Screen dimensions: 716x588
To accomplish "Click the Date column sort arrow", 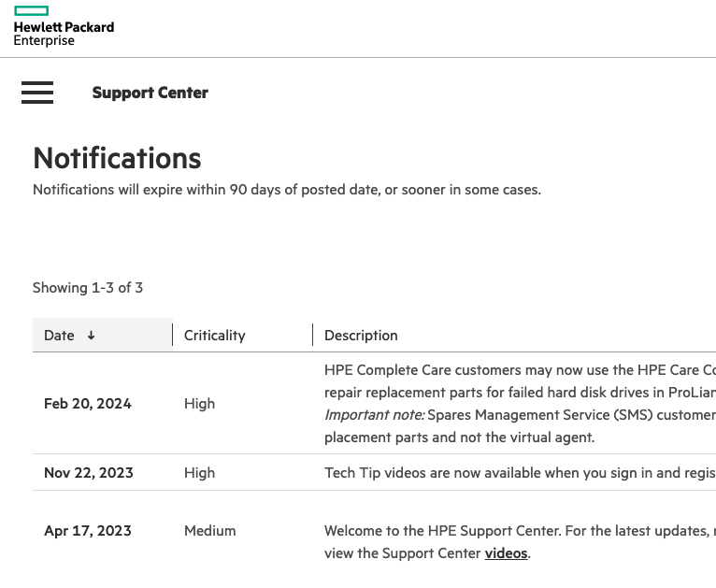I will [x=91, y=336].
